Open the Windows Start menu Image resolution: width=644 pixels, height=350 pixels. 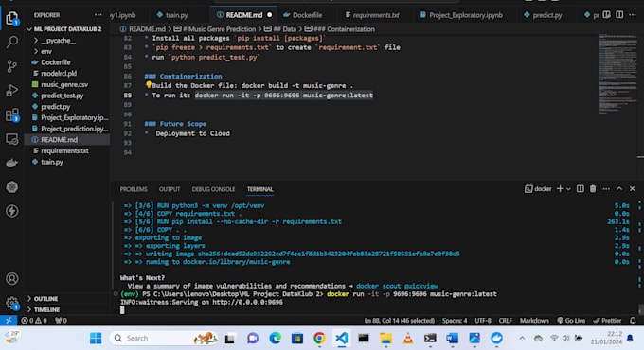tap(96, 338)
